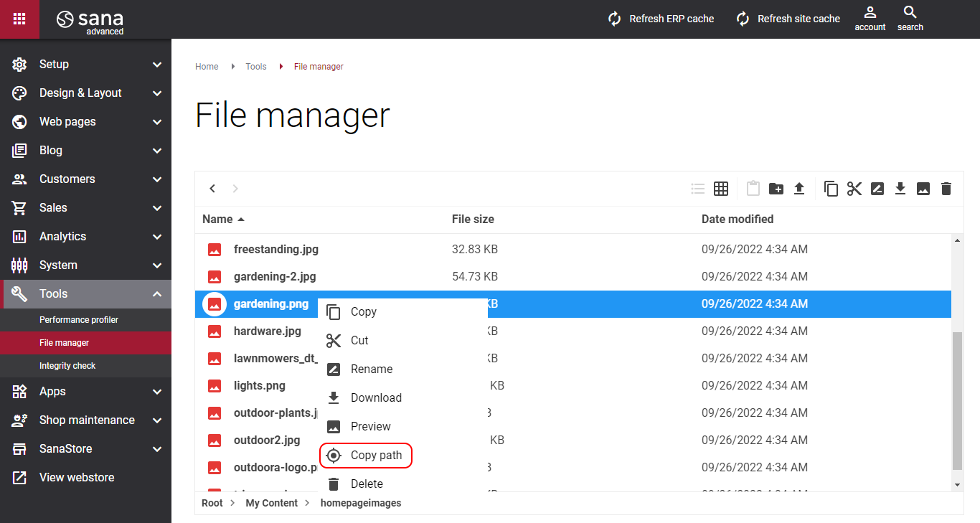Navigate forward in file manager
The width and height of the screenshot is (980, 523).
point(235,189)
